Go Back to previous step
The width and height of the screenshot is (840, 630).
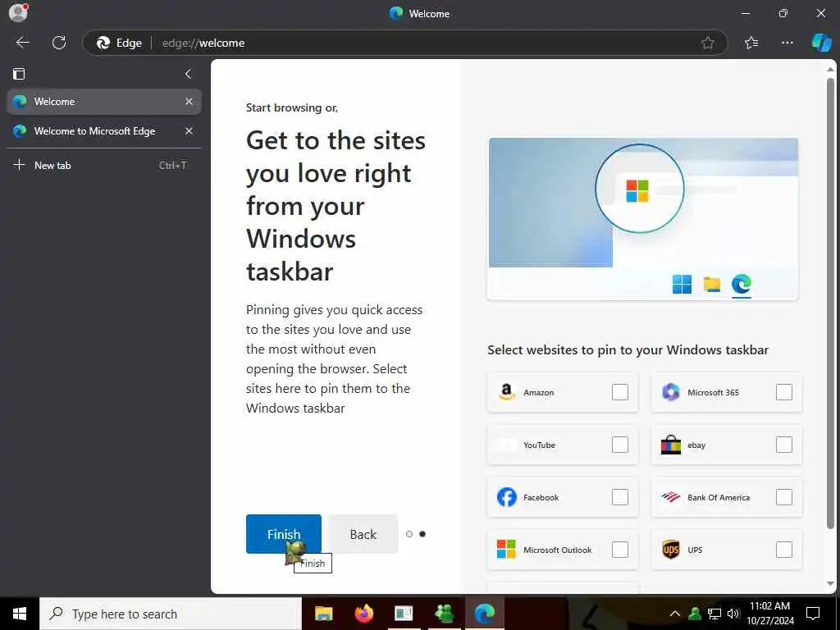tap(363, 534)
